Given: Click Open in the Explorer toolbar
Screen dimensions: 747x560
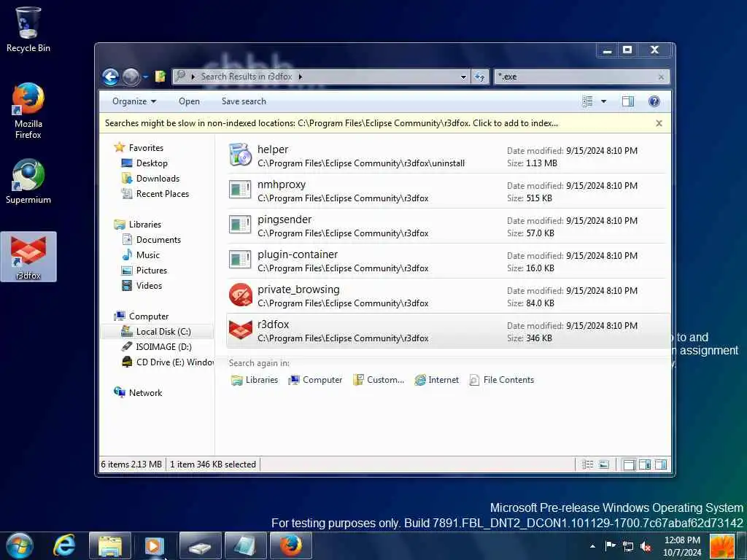Looking at the screenshot, I should coord(189,101).
